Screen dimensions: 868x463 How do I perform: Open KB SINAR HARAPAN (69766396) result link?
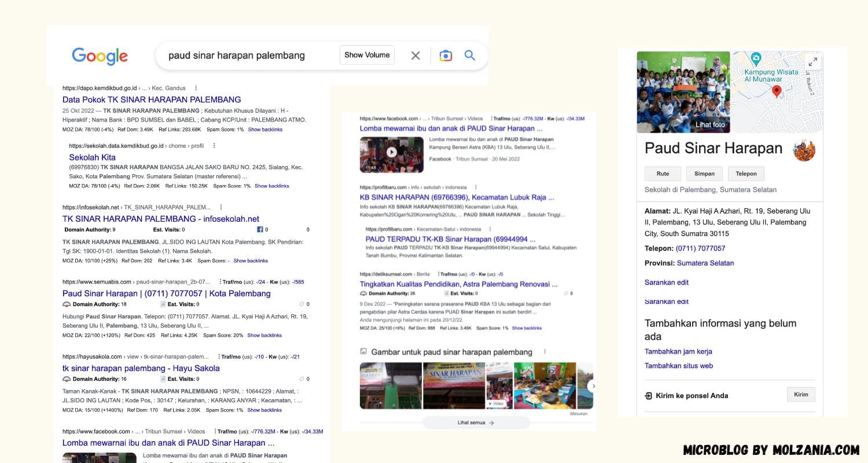click(x=457, y=197)
